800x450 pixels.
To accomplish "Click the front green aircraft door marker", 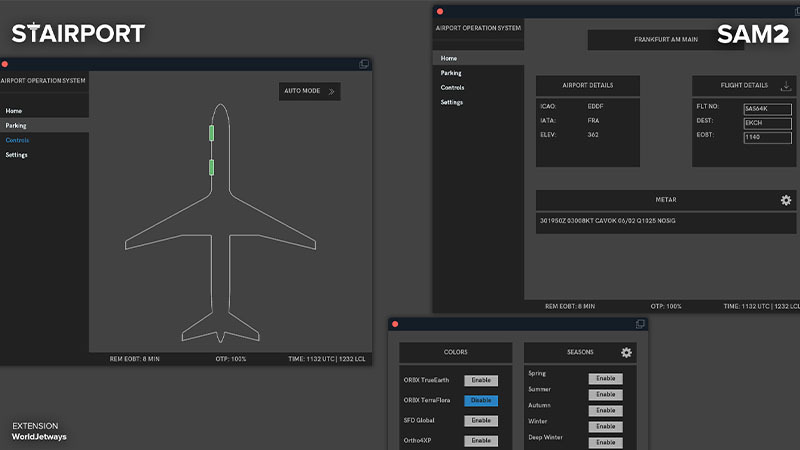I will coord(211,134).
